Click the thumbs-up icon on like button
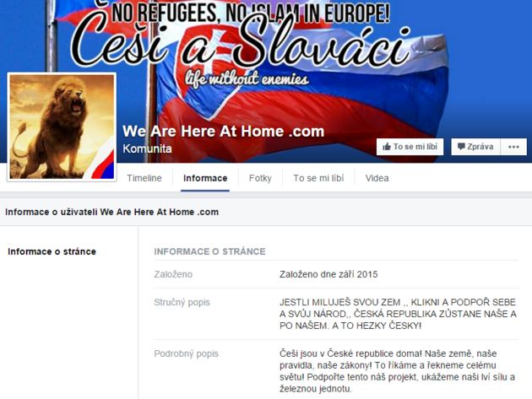Viewport: 532px width, 399px height. 387,147
